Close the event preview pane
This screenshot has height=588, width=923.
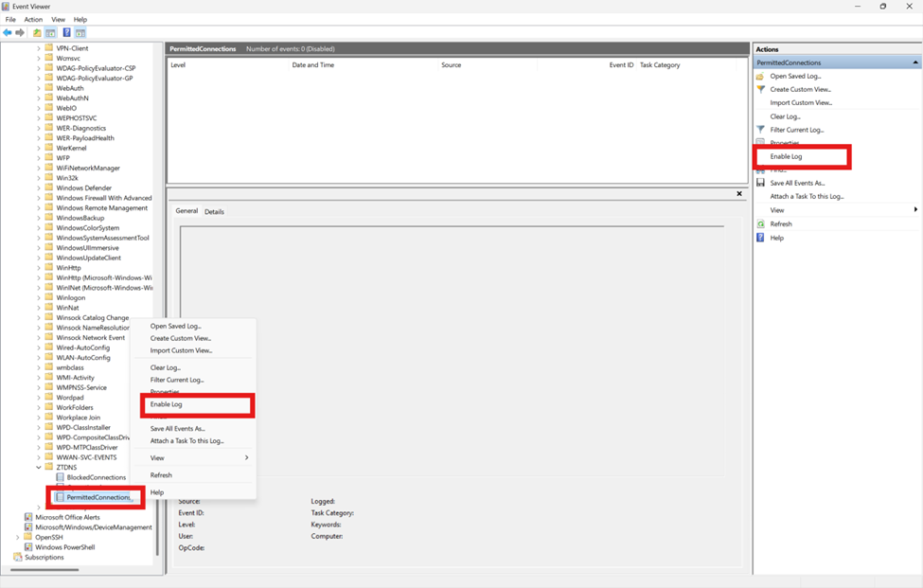click(x=738, y=193)
